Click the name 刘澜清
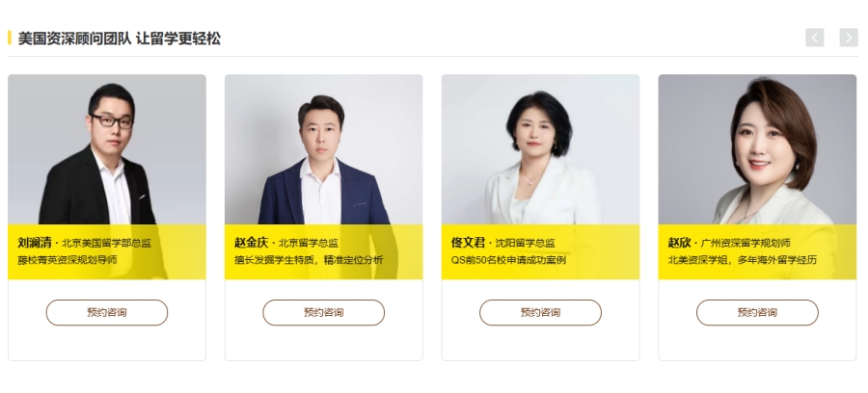The height and width of the screenshot is (393, 868). [x=35, y=242]
